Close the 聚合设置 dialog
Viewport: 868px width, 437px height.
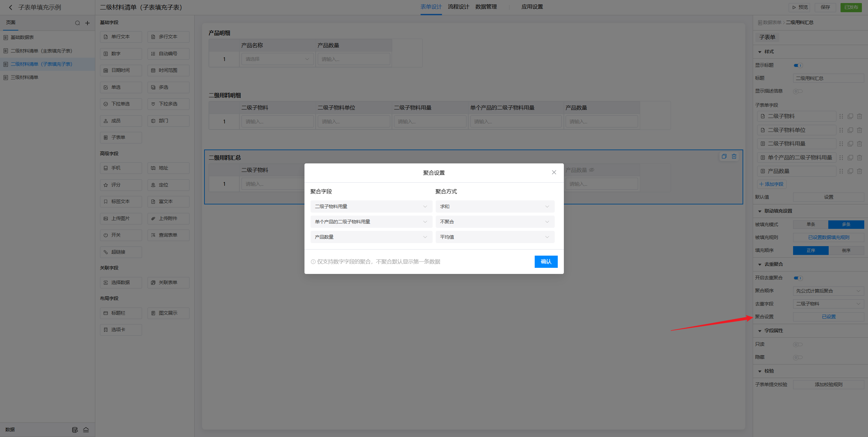pos(554,172)
